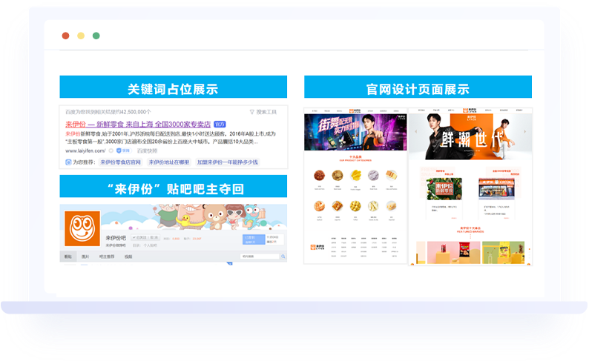This screenshot has width=589, height=364.
Task: Toggle the 已关注 follow button
Action: pos(145,237)
